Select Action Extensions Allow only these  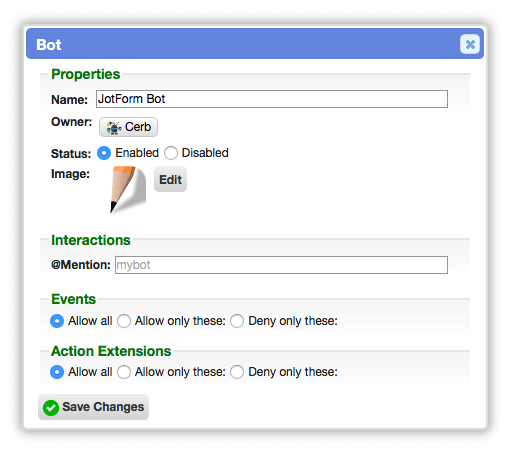tap(124, 372)
